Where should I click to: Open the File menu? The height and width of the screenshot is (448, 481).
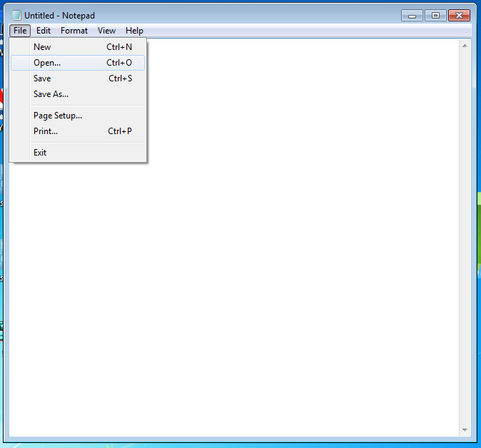click(x=20, y=31)
